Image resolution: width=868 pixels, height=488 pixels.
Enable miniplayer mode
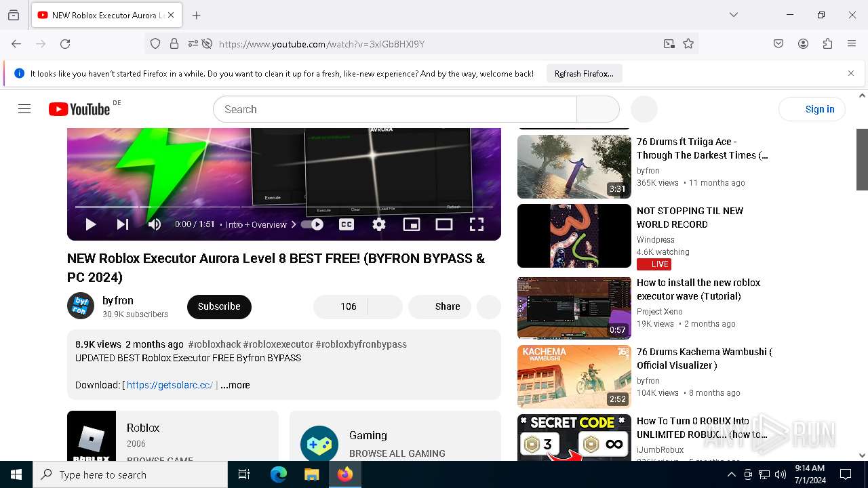412,224
